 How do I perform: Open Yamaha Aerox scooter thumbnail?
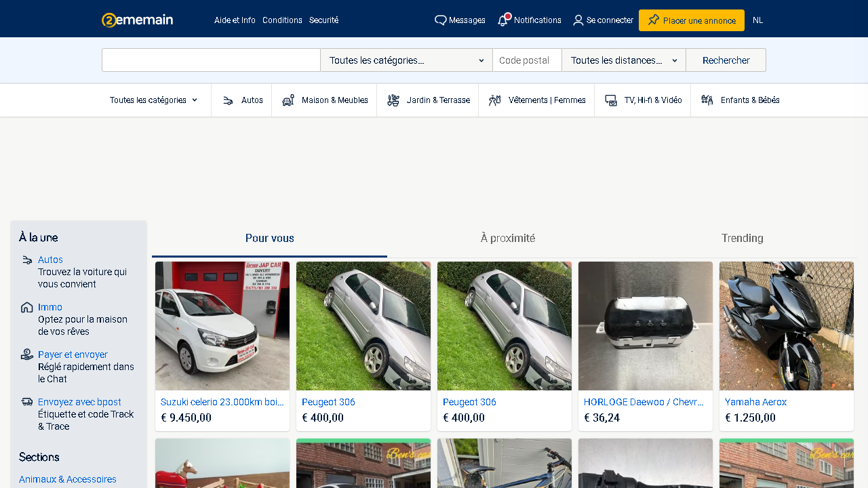tap(787, 326)
